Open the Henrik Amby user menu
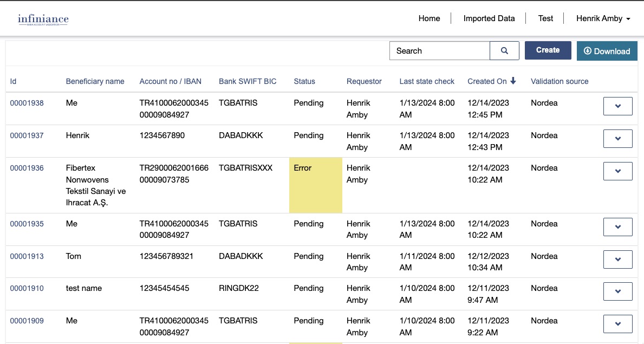 click(603, 18)
